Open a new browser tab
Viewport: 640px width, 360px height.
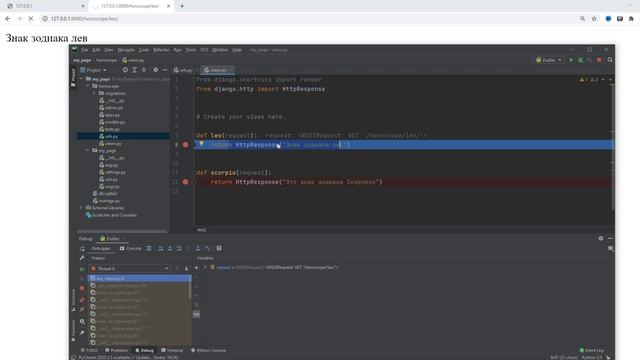point(182,6)
